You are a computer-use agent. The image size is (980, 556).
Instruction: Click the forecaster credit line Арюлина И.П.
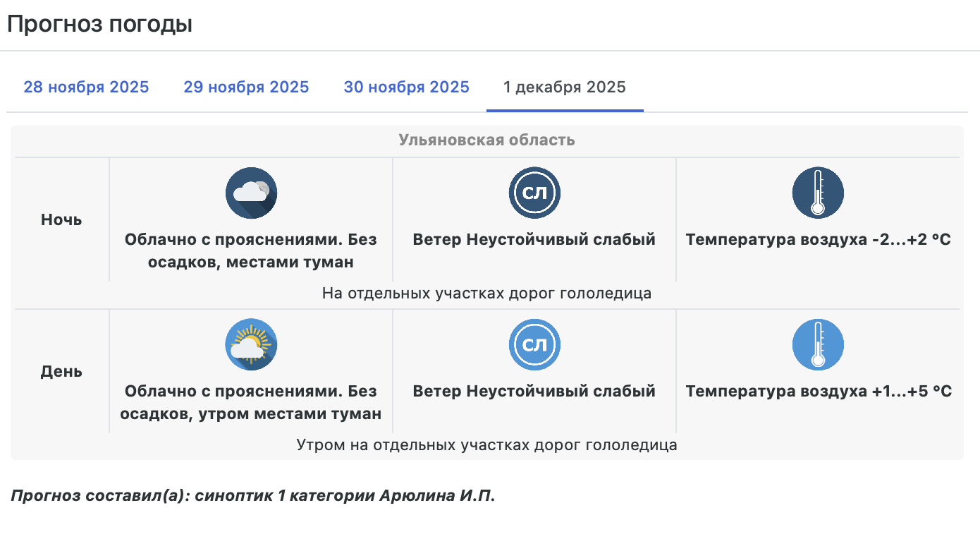(x=253, y=496)
